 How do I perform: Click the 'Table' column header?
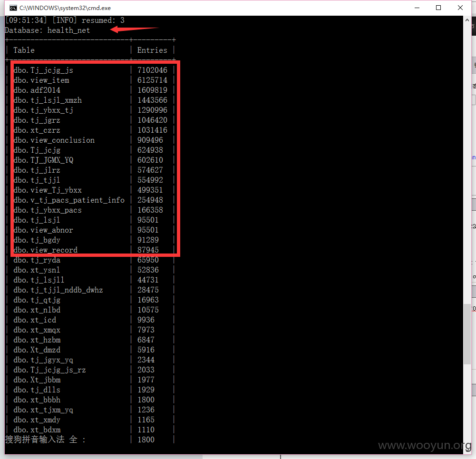(x=24, y=50)
